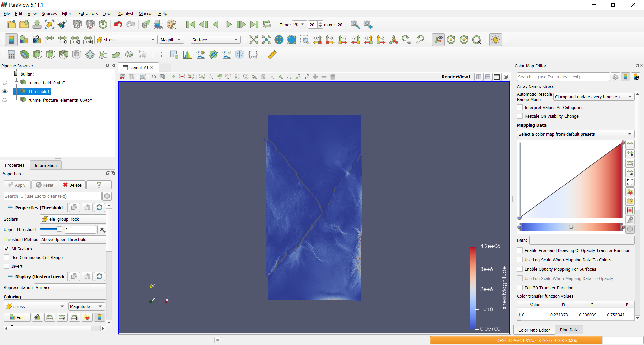This screenshot has height=345, width=644.
Task: Click the Edit color map button
Action: (x=17, y=317)
